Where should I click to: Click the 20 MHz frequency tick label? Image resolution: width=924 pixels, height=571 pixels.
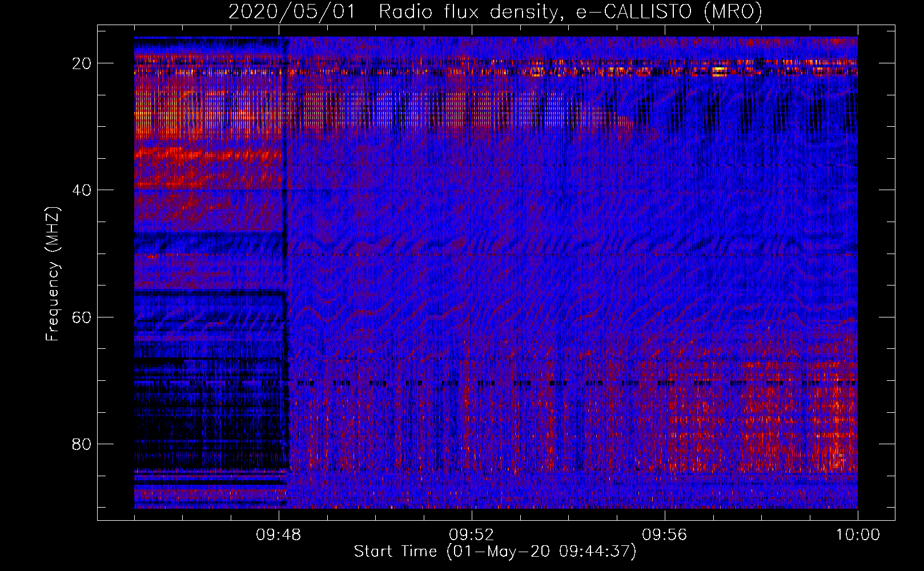tap(82, 63)
